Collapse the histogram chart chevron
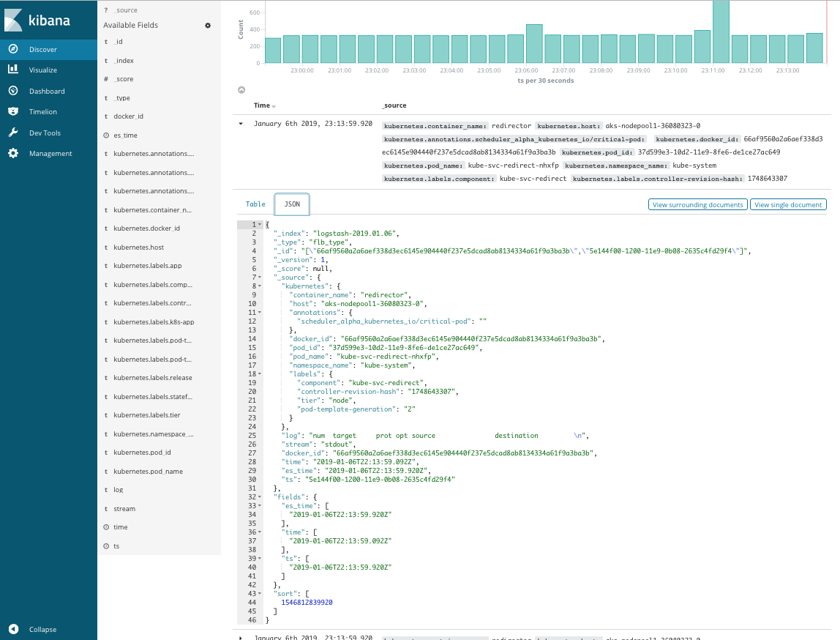840x640 pixels. 241,89
